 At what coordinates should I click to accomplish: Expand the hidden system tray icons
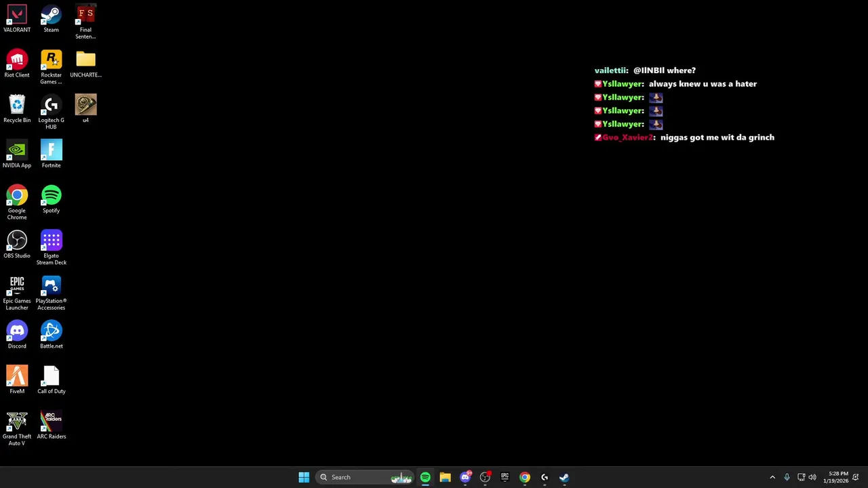tap(772, 477)
